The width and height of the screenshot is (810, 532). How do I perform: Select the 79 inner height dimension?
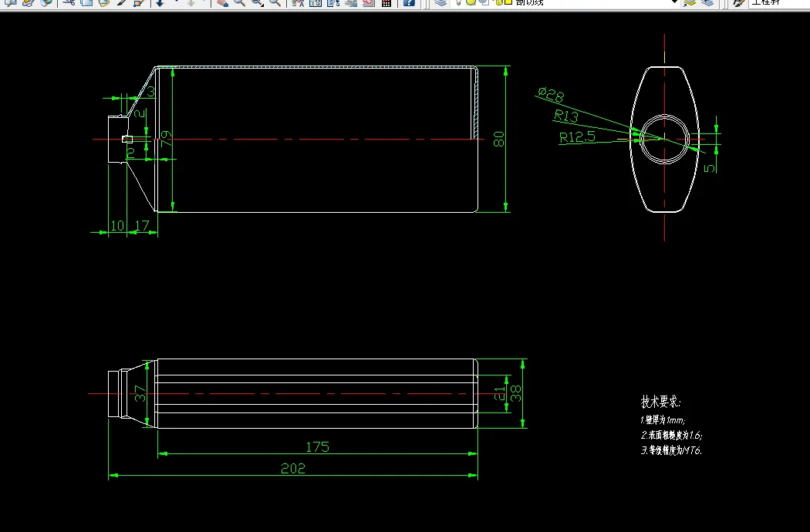(166, 139)
